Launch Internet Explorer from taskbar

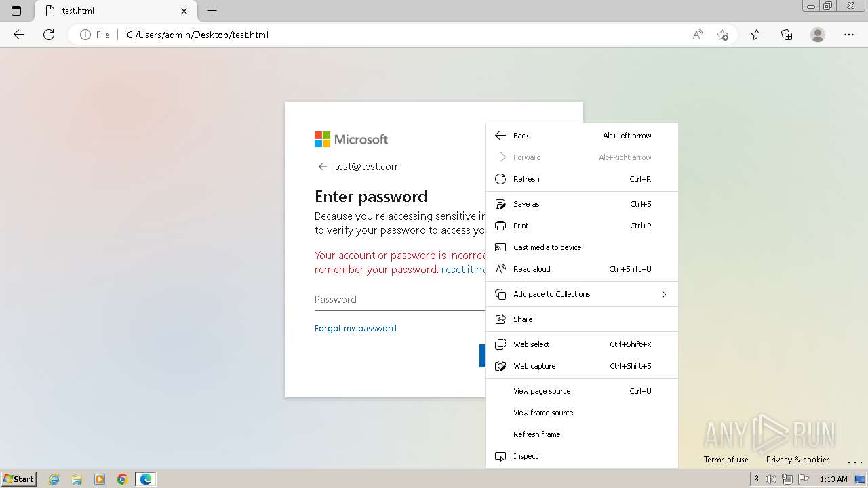(x=54, y=479)
